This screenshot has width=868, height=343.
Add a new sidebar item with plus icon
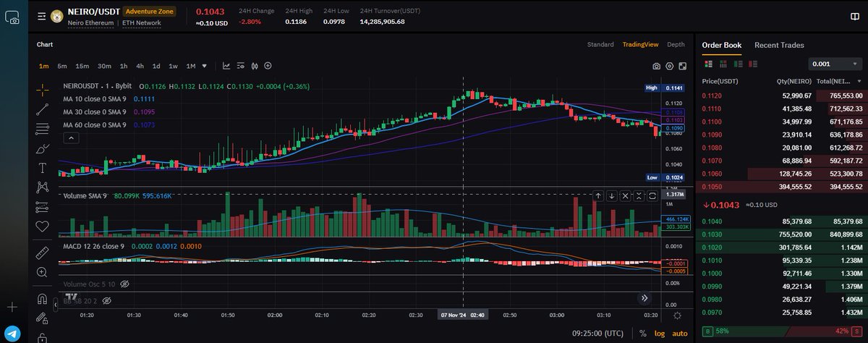tap(12, 307)
